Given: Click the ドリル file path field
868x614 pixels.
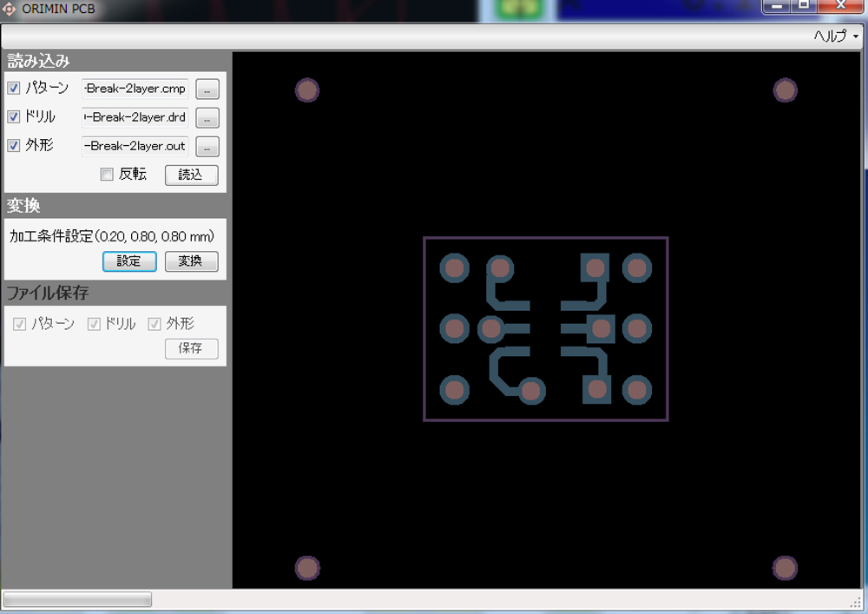Looking at the screenshot, I should pyautogui.click(x=135, y=117).
